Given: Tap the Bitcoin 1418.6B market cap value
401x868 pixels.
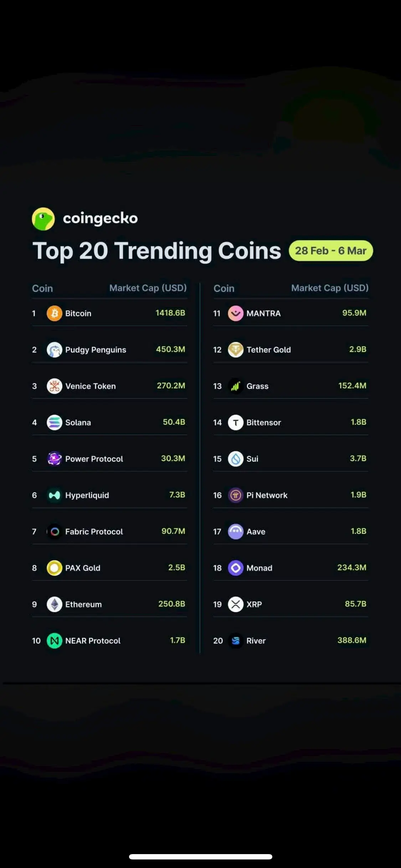Looking at the screenshot, I should click(x=170, y=313).
